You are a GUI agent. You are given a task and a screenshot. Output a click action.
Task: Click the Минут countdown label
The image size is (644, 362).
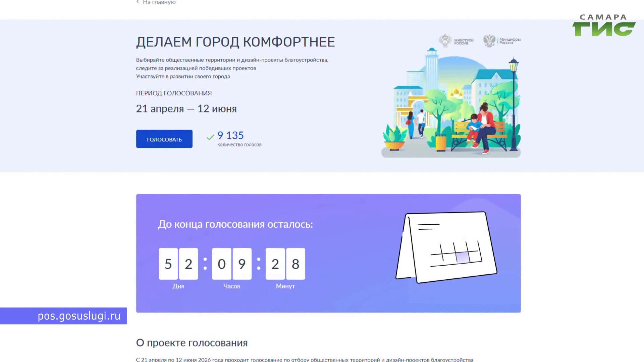(285, 286)
